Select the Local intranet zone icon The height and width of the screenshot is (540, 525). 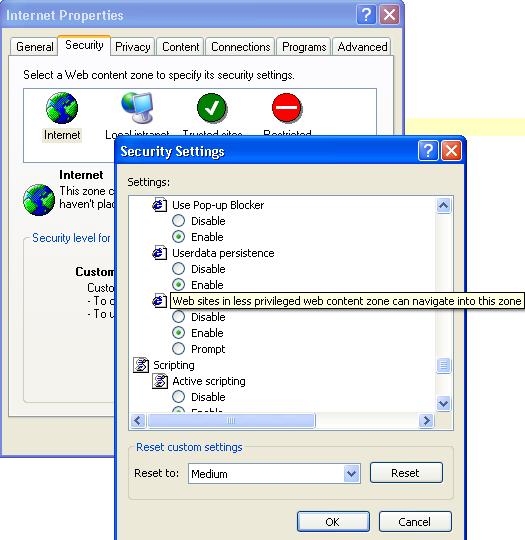click(x=137, y=108)
